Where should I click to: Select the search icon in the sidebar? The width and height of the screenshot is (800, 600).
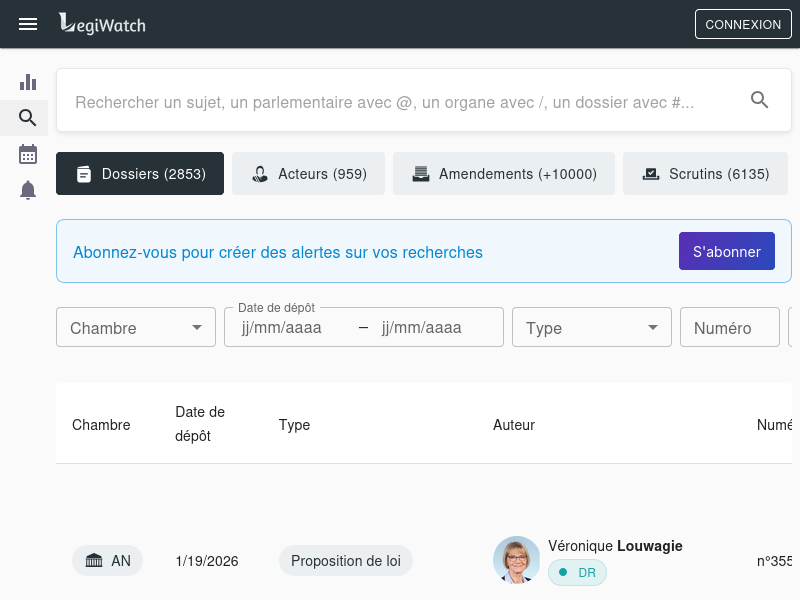[x=28, y=118]
